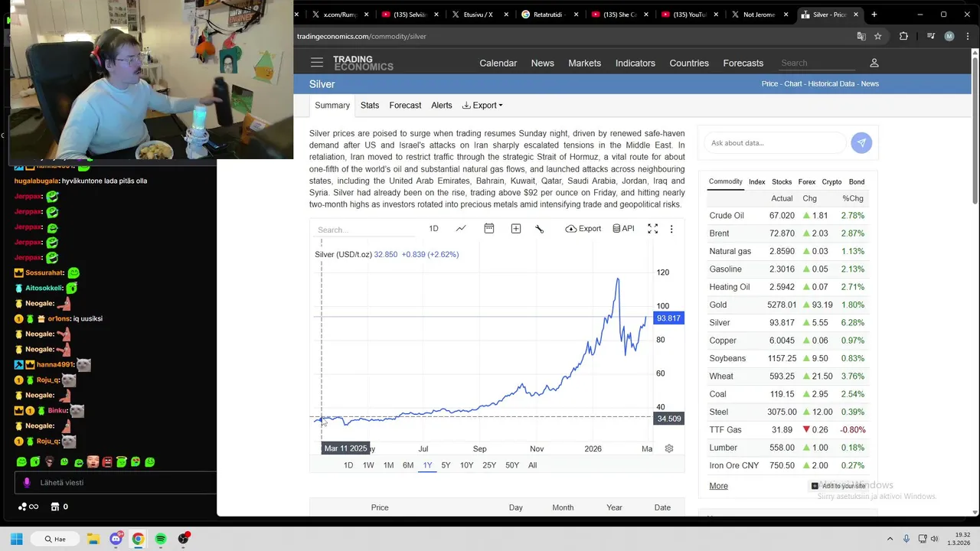The width and height of the screenshot is (980, 551).
Task: Switch to the Stats tab
Action: click(x=370, y=106)
